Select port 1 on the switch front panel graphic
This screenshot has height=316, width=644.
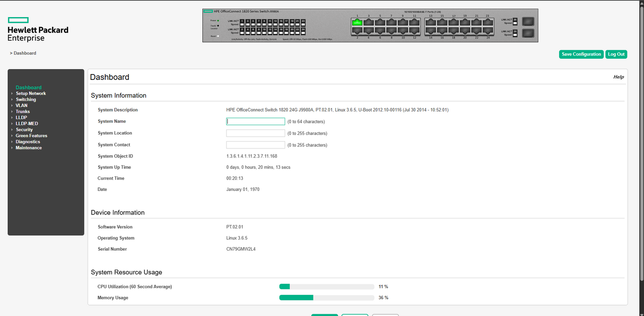tap(357, 23)
